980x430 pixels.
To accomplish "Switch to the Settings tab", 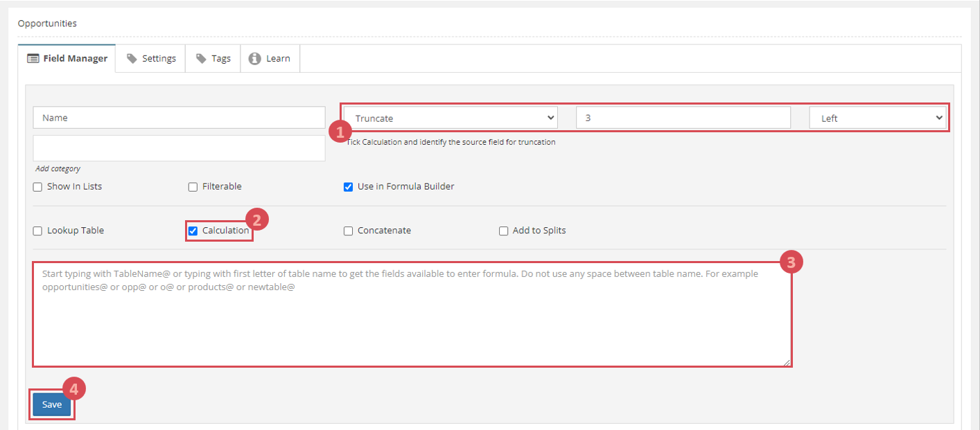I will point(151,59).
